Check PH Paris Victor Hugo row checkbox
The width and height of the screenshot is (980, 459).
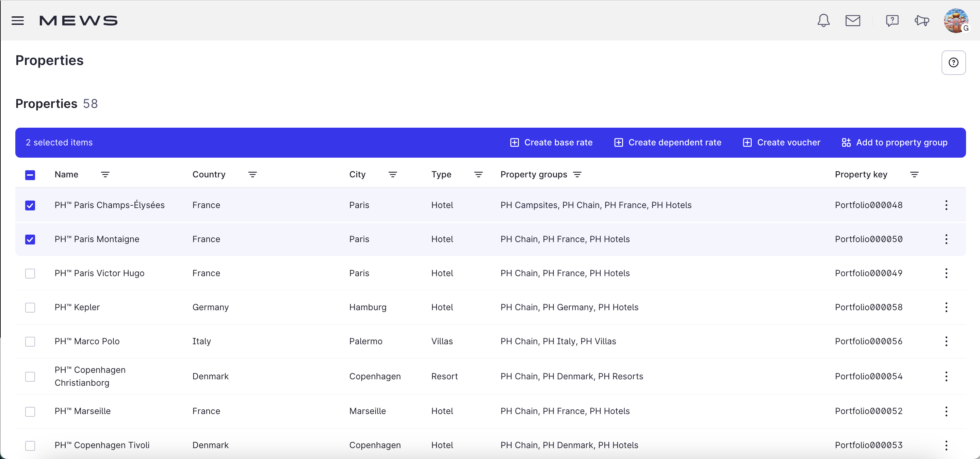[30, 273]
